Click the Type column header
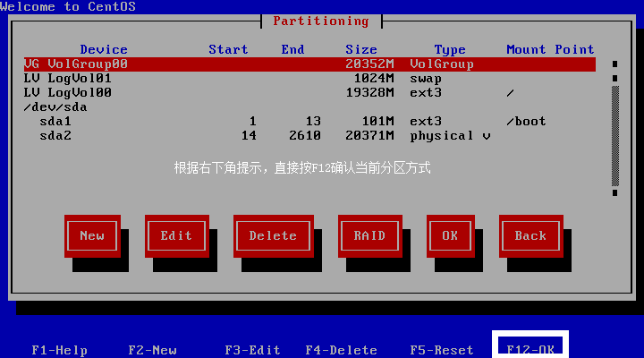Viewport: 644px width, 358px height. point(450,50)
